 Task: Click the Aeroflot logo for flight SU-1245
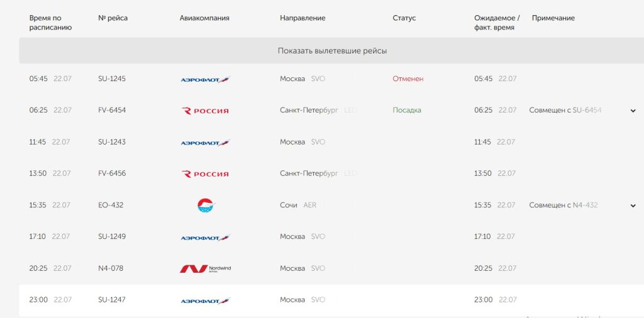[x=205, y=80]
